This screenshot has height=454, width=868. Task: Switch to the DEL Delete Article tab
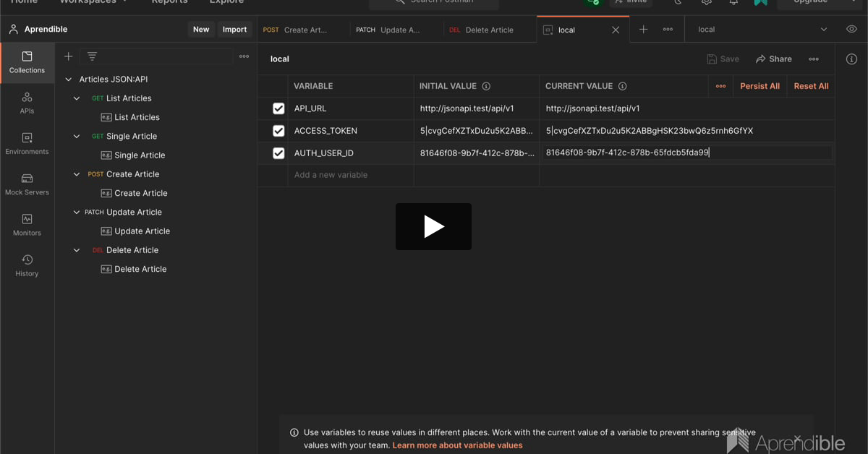[490, 30]
